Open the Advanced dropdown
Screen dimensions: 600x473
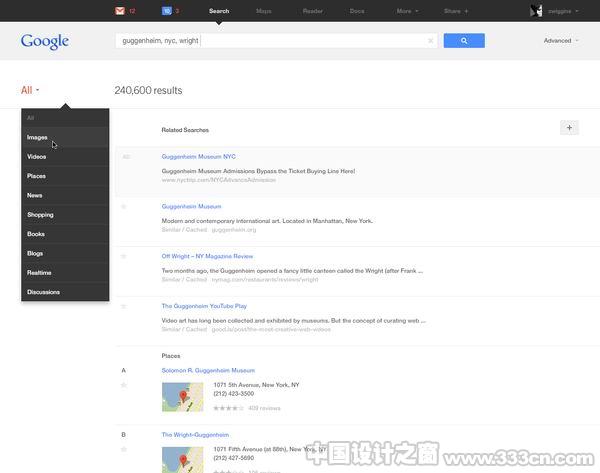click(x=561, y=41)
